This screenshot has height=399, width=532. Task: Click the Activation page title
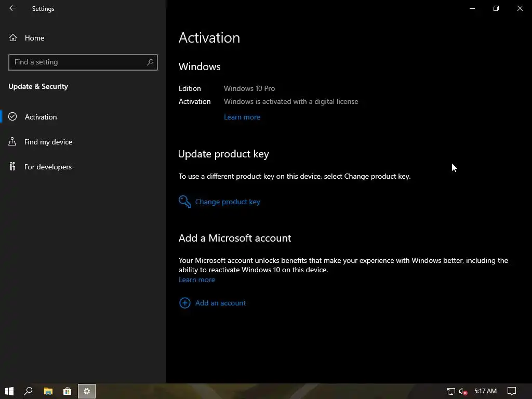pos(209,37)
